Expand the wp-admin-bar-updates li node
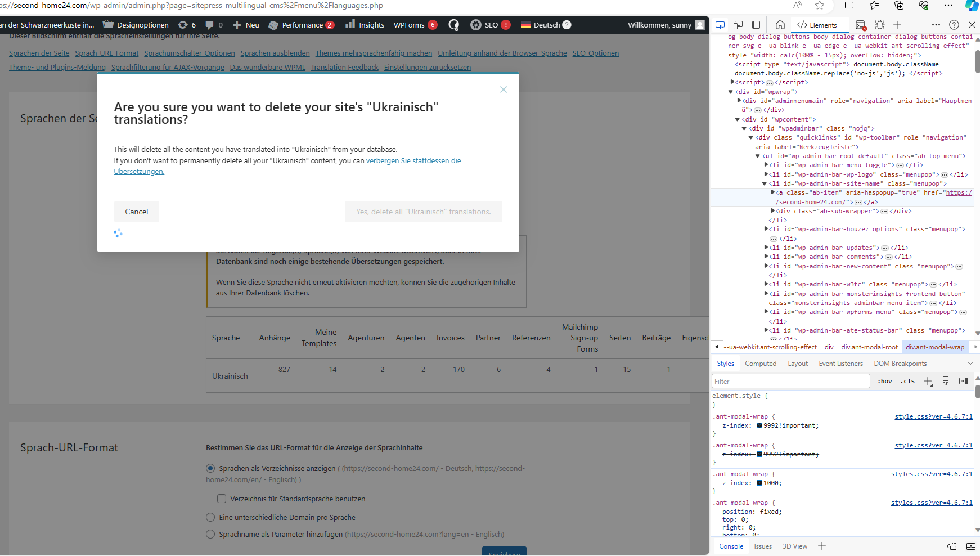980x556 pixels. click(766, 248)
